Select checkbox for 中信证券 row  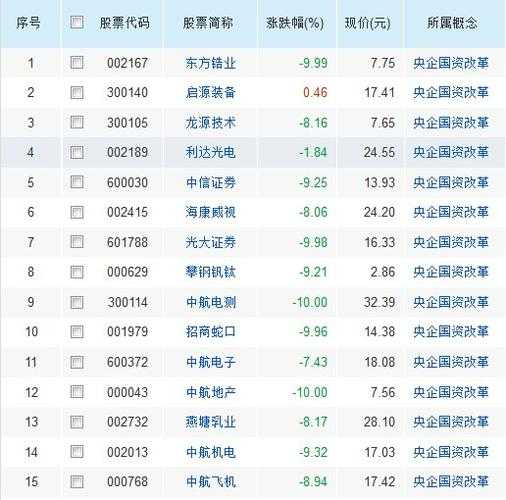(77, 182)
